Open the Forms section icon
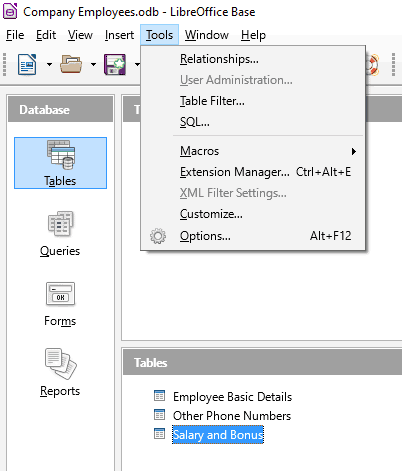The width and height of the screenshot is (402, 471). click(x=60, y=294)
